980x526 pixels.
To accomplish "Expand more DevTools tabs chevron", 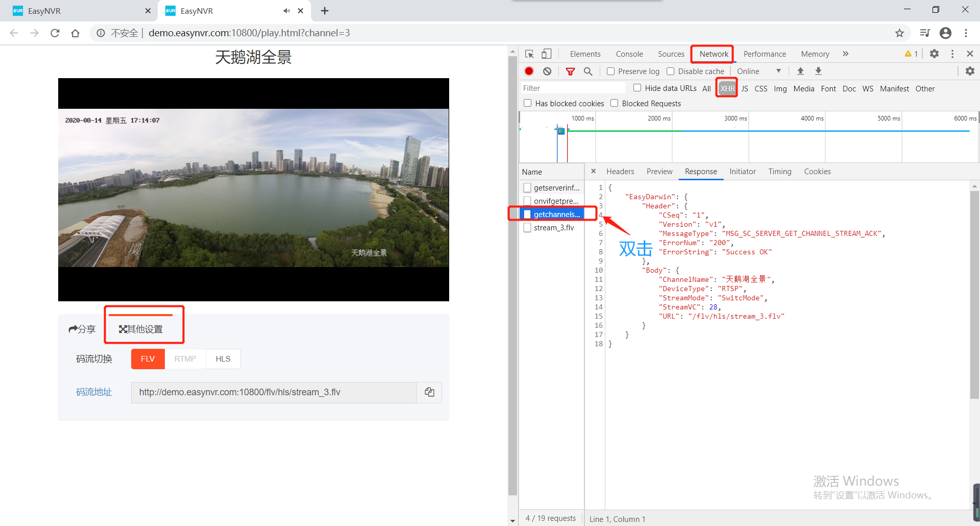I will tap(845, 54).
